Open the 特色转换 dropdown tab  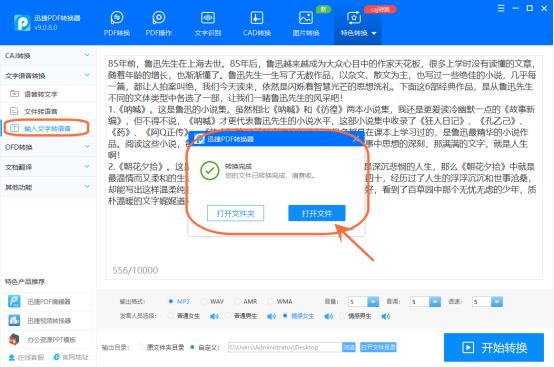(358, 25)
